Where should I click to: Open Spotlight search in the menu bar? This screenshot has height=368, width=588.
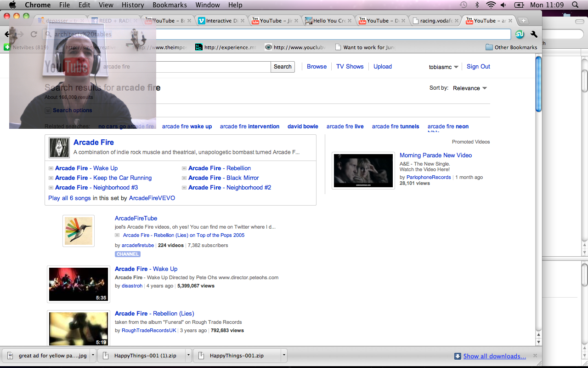pos(575,5)
